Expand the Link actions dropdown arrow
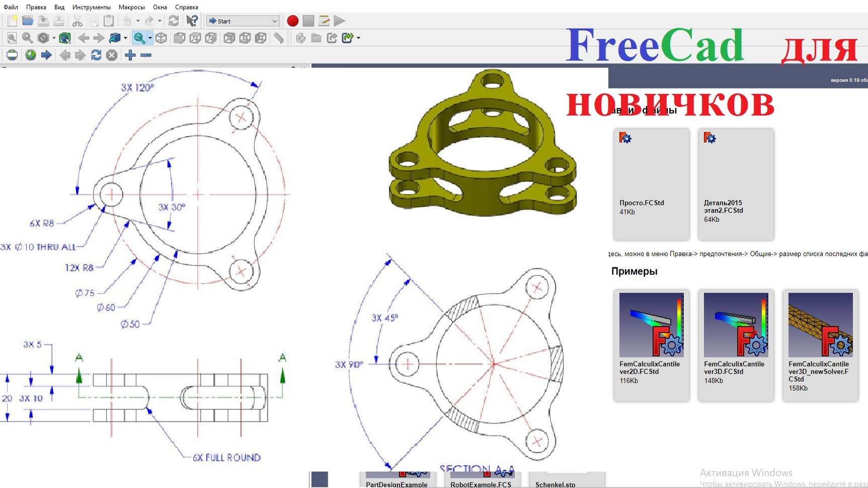This screenshot has width=868, height=488. tap(358, 38)
